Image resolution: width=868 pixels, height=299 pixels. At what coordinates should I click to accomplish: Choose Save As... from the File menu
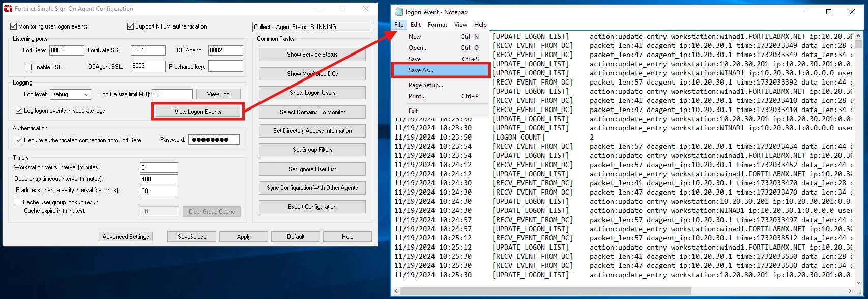pos(441,70)
